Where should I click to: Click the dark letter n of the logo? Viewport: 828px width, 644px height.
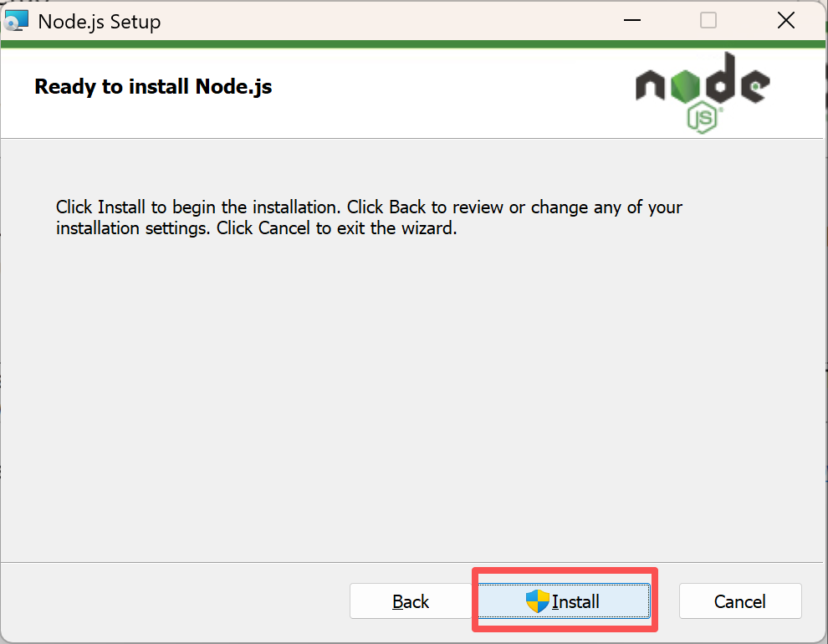point(650,85)
